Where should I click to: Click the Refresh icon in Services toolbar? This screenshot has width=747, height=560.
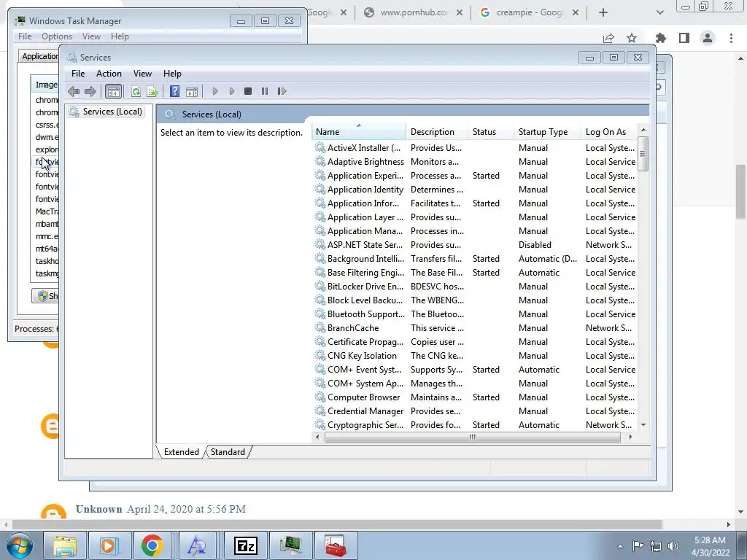[136, 91]
